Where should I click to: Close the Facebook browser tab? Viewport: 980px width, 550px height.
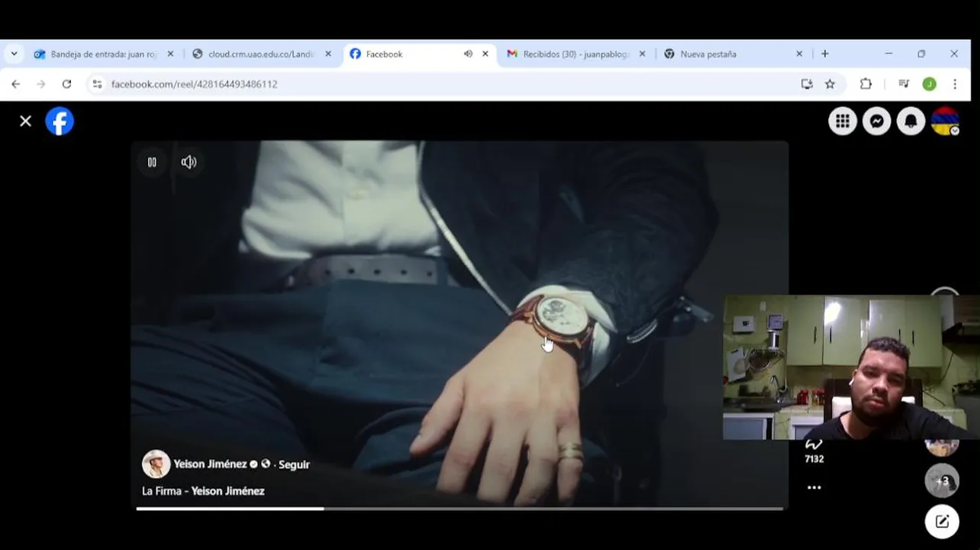coord(485,54)
